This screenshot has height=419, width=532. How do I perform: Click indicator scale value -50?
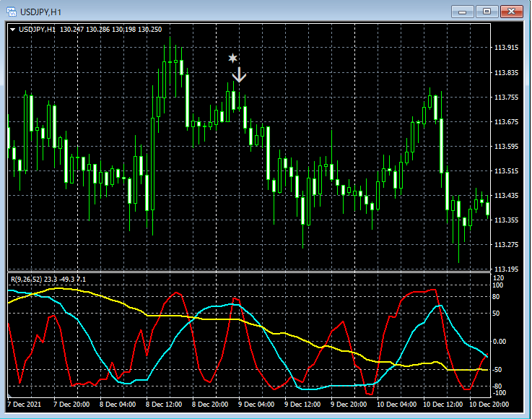click(497, 369)
